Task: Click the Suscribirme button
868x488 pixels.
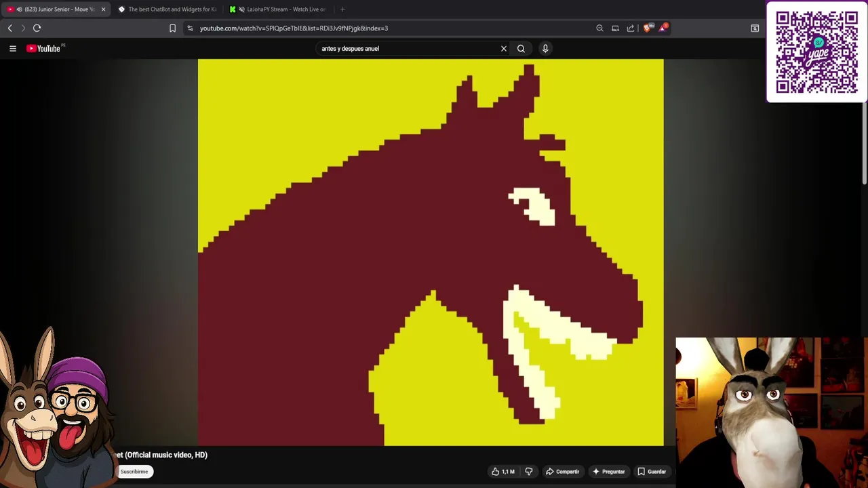Action: 134,472
